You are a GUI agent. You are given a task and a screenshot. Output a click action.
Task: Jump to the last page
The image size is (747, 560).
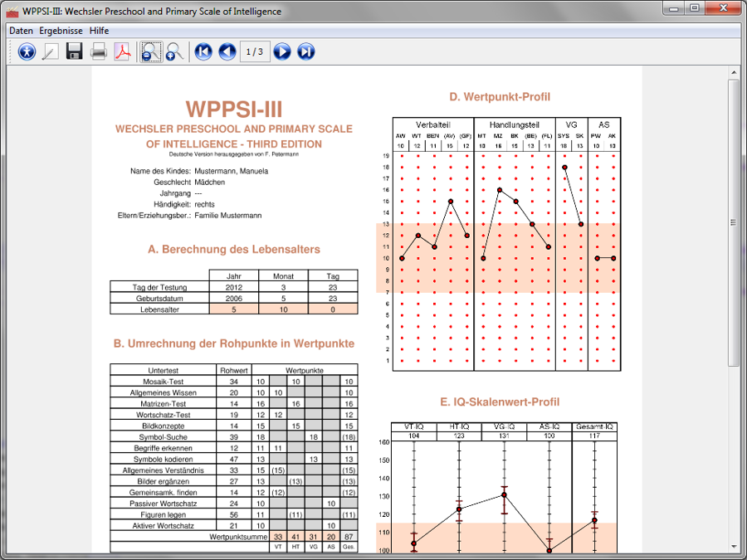click(306, 52)
